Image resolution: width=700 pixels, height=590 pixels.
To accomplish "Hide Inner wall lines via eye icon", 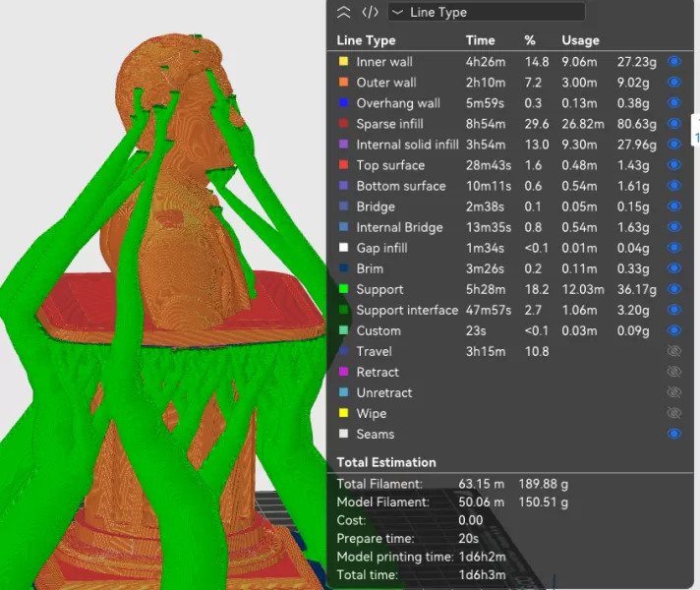I will point(674,61).
